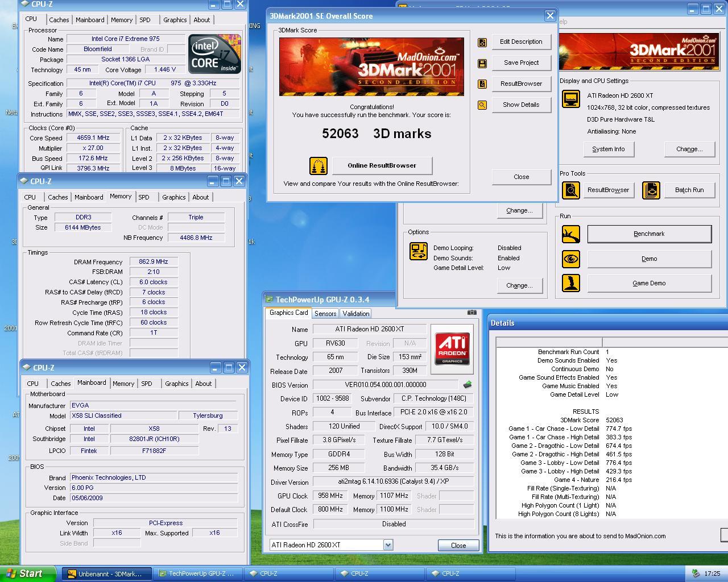Click the Pro Tools ResultBrowser icon
The width and height of the screenshot is (728, 582).
571,190
